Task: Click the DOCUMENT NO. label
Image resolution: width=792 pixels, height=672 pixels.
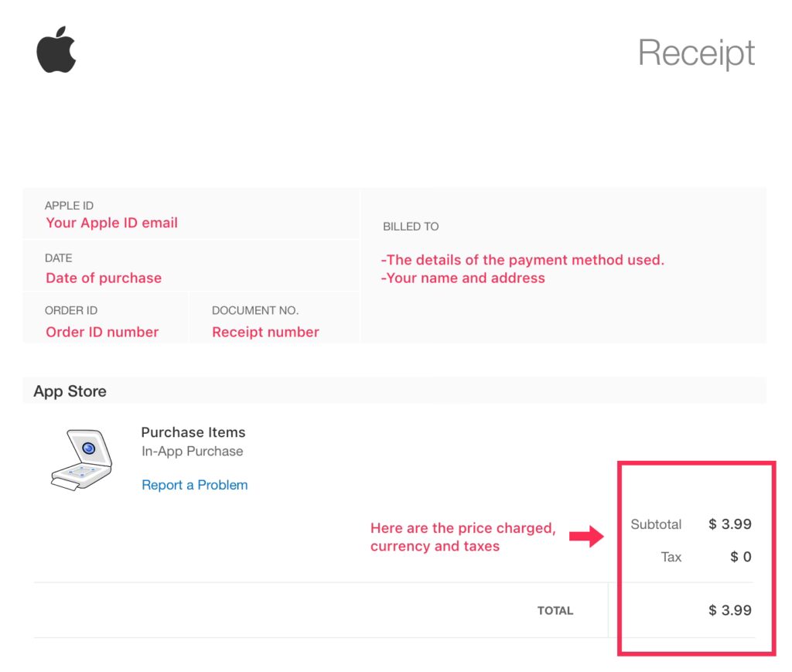Action: 255,310
